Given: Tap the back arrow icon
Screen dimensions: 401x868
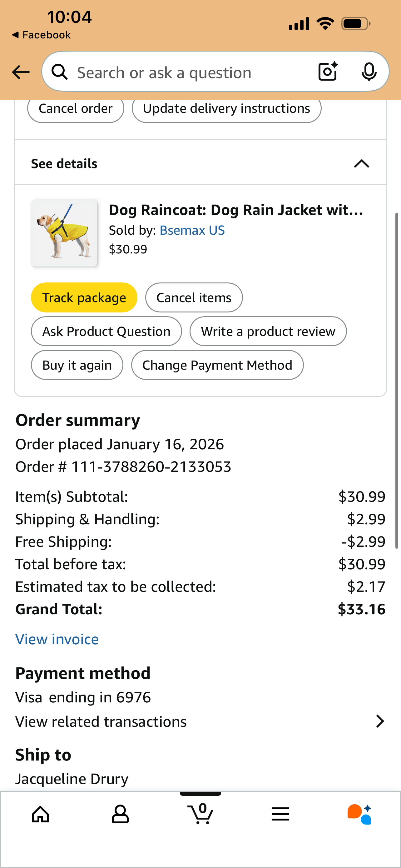Looking at the screenshot, I should click(x=21, y=72).
